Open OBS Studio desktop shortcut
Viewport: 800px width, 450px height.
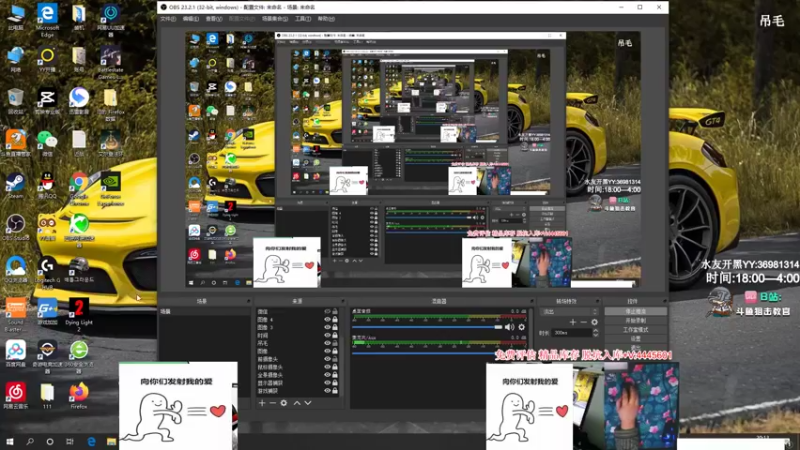pyautogui.click(x=15, y=228)
